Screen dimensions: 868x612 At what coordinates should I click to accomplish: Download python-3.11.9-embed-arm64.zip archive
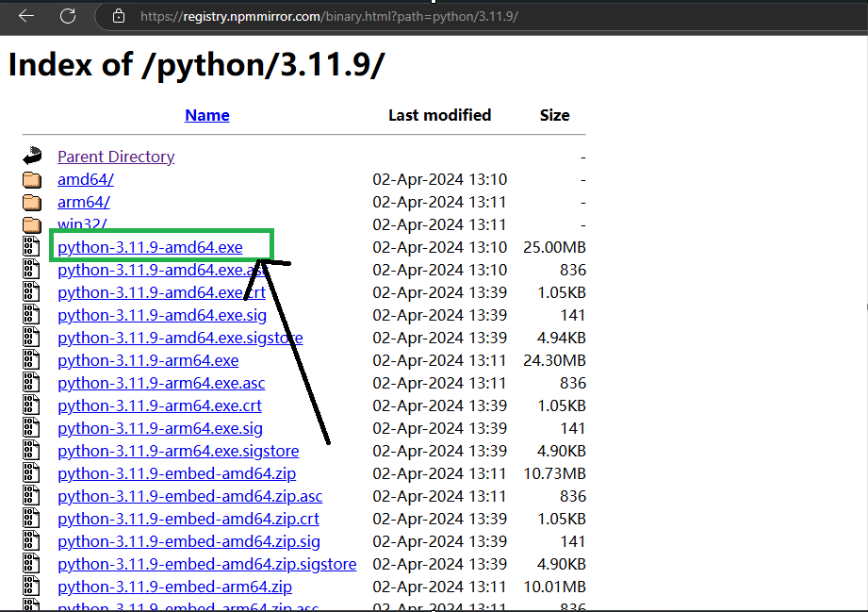coord(174,587)
